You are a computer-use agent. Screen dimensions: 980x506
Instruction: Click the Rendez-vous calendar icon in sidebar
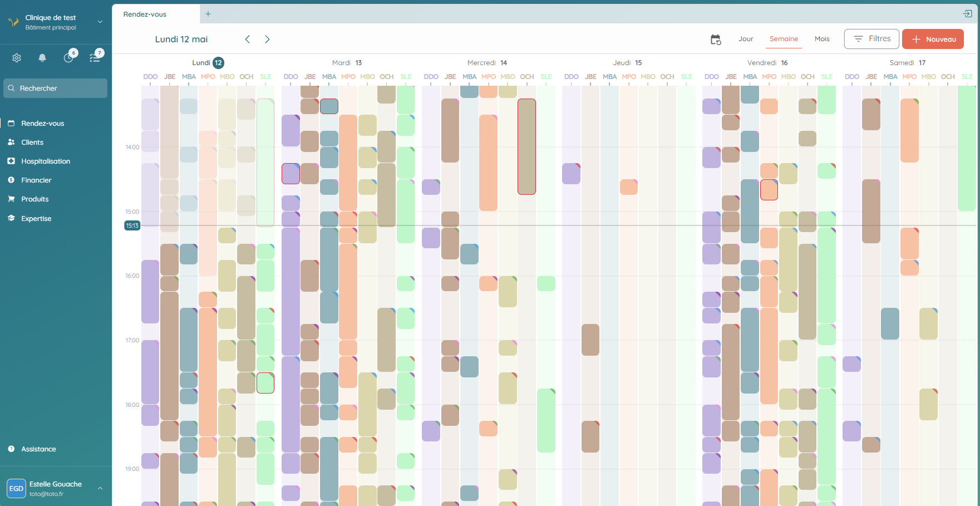[11, 123]
